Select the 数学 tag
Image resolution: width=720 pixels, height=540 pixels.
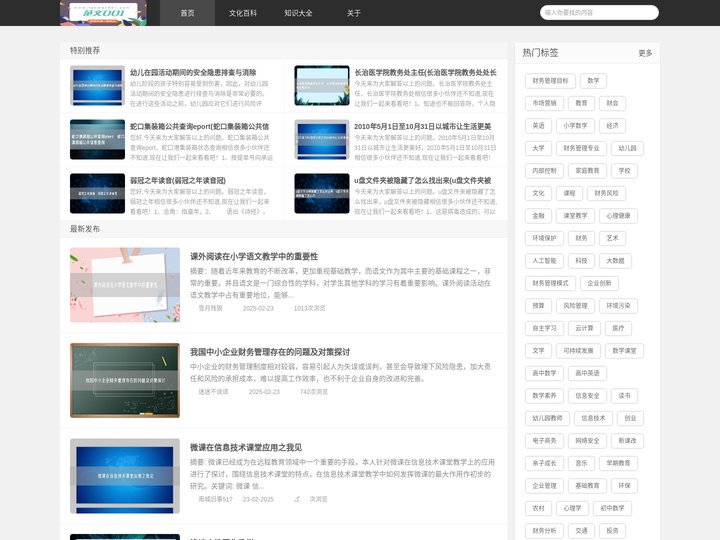[x=593, y=81]
